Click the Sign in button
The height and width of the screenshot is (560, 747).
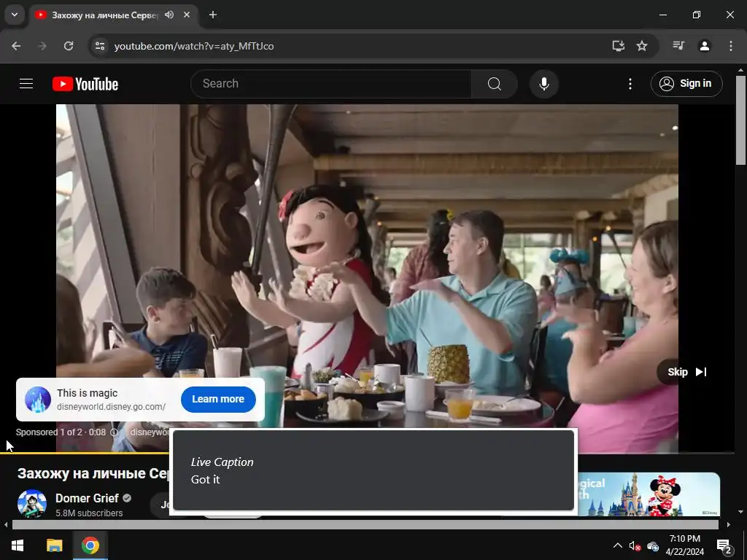[686, 84]
